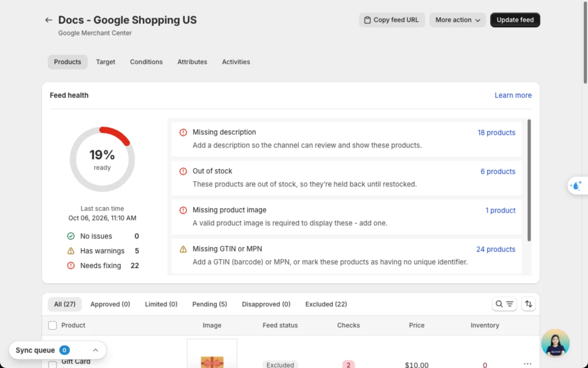Open the More action dropdown
The height and width of the screenshot is (368, 588).
click(x=457, y=20)
